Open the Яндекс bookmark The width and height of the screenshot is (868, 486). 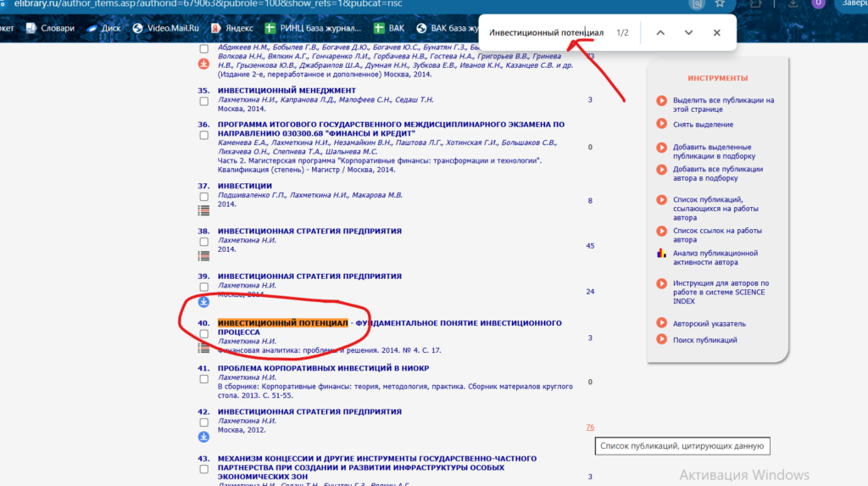(232, 28)
